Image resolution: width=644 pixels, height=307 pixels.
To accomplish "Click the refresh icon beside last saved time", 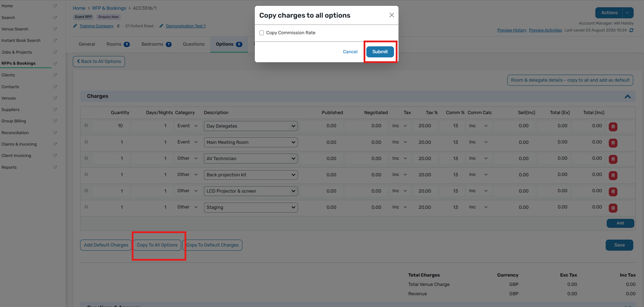I will tap(631, 30).
